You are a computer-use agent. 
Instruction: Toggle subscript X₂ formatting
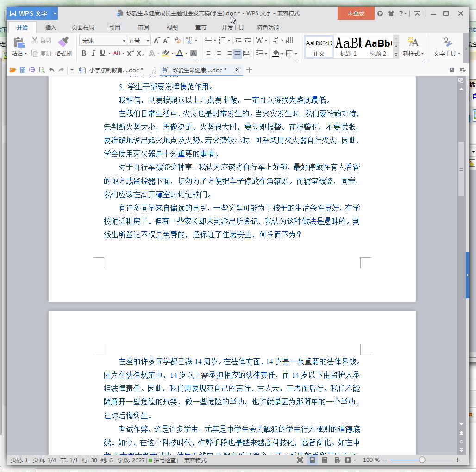(140, 54)
